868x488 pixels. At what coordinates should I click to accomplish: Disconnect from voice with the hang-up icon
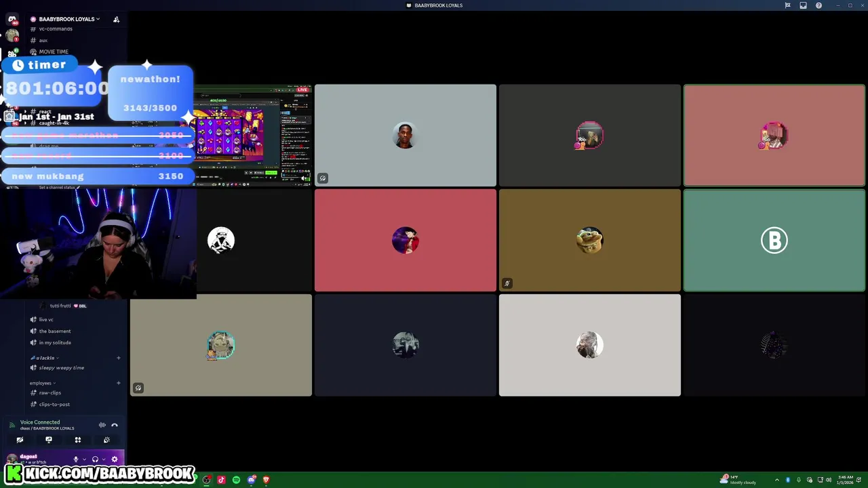115,425
